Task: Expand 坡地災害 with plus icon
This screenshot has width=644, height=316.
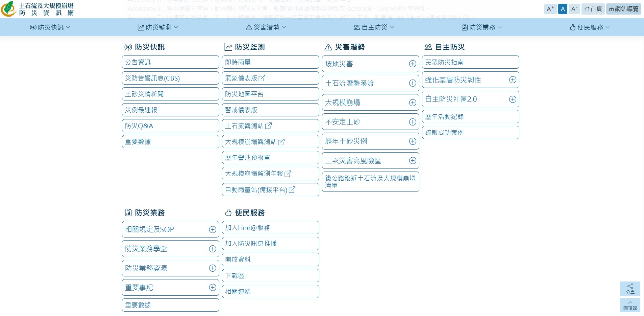Action: coord(412,64)
